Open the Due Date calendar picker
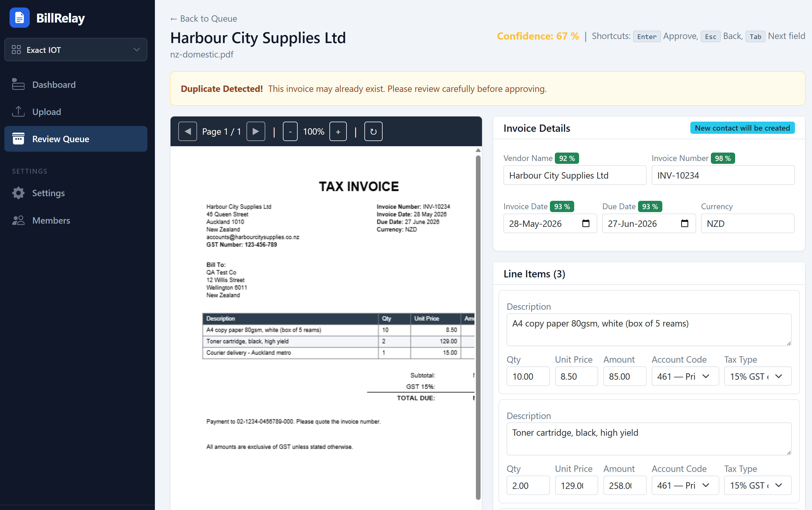The width and height of the screenshot is (812, 510). (685, 223)
